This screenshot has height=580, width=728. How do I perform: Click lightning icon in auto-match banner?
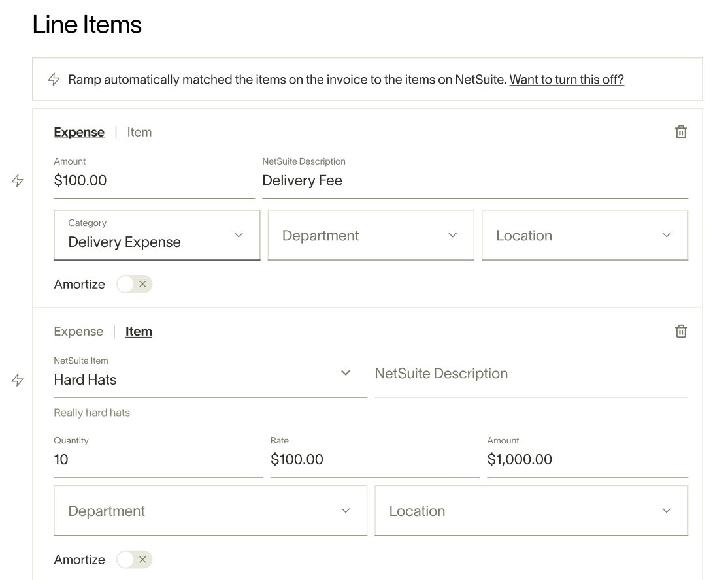[54, 79]
